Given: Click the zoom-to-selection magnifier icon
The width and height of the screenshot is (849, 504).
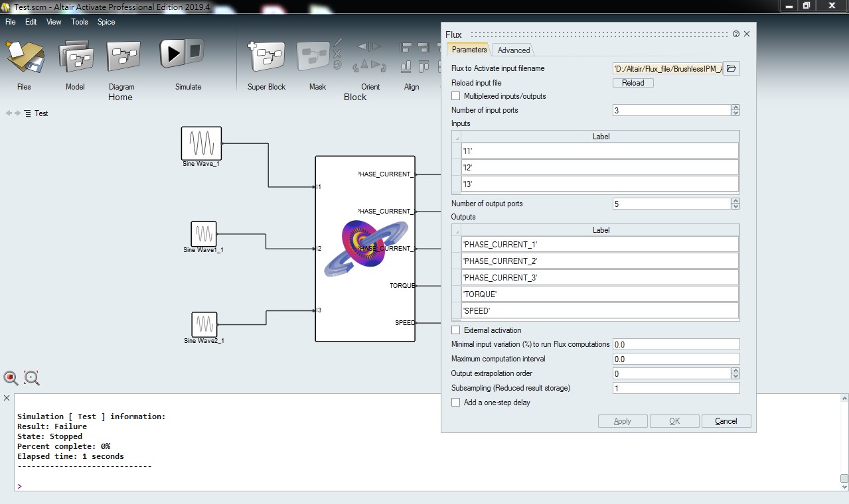Looking at the screenshot, I should click(x=32, y=378).
